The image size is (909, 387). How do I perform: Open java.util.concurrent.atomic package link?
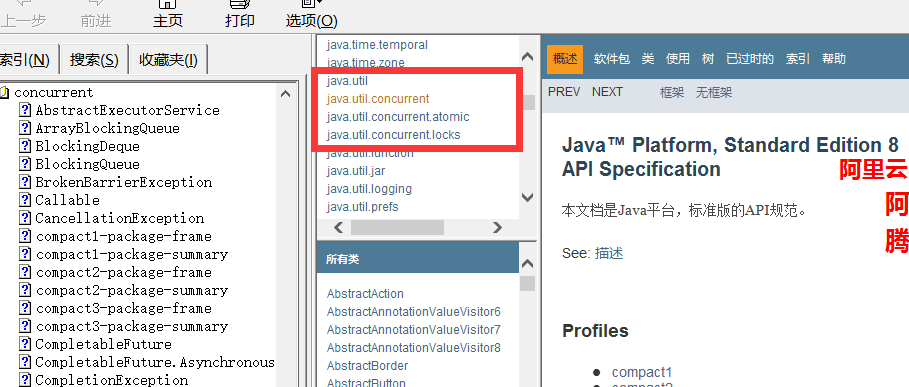(x=398, y=116)
